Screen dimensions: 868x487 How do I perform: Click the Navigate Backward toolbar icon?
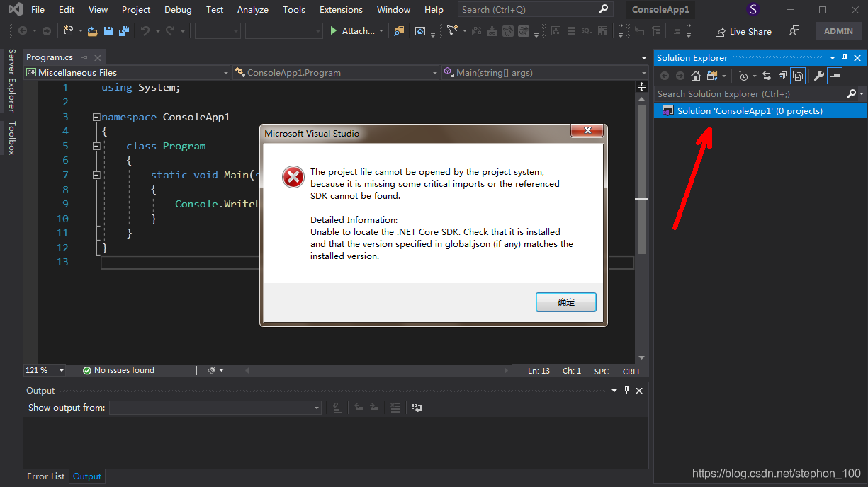pos(23,31)
